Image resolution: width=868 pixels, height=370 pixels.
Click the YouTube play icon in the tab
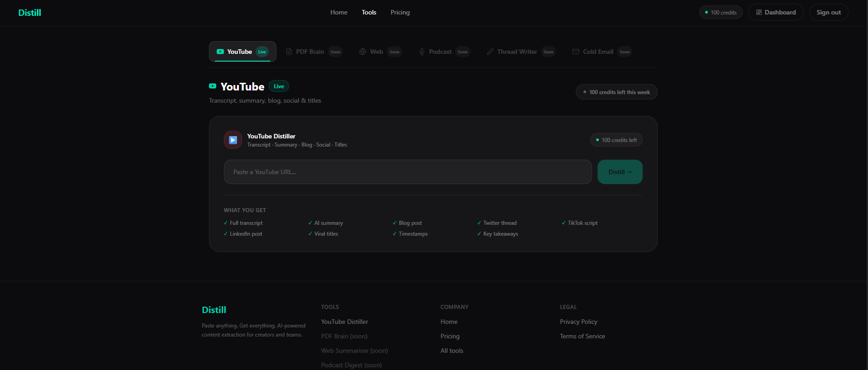pos(220,52)
